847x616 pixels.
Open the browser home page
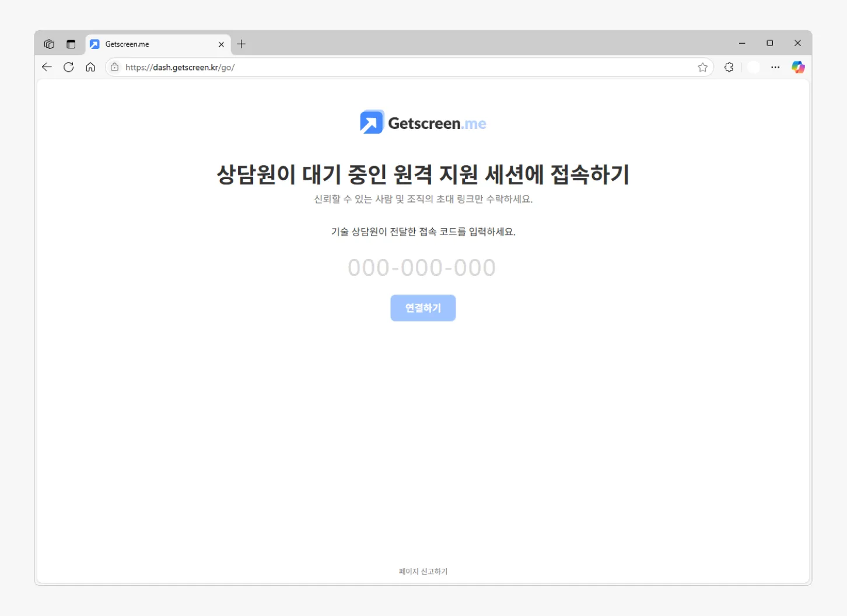(90, 67)
